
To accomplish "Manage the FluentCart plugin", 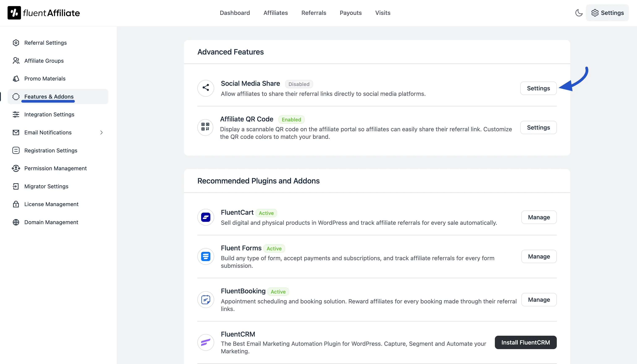I will [539, 217].
